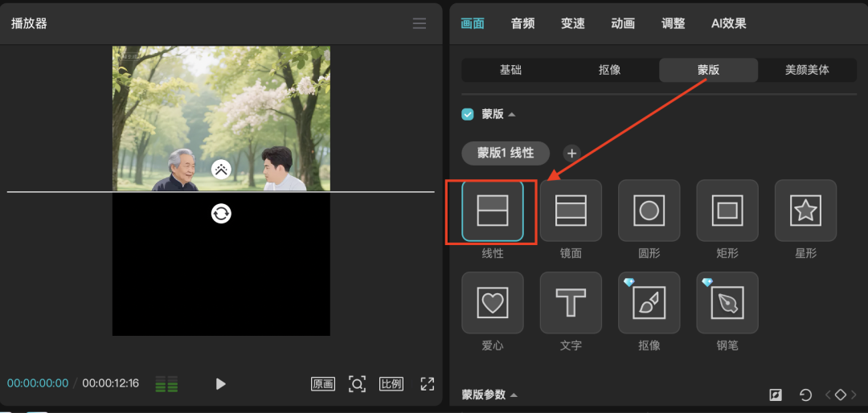Click the total duration 00:00:12:16

coord(111,383)
